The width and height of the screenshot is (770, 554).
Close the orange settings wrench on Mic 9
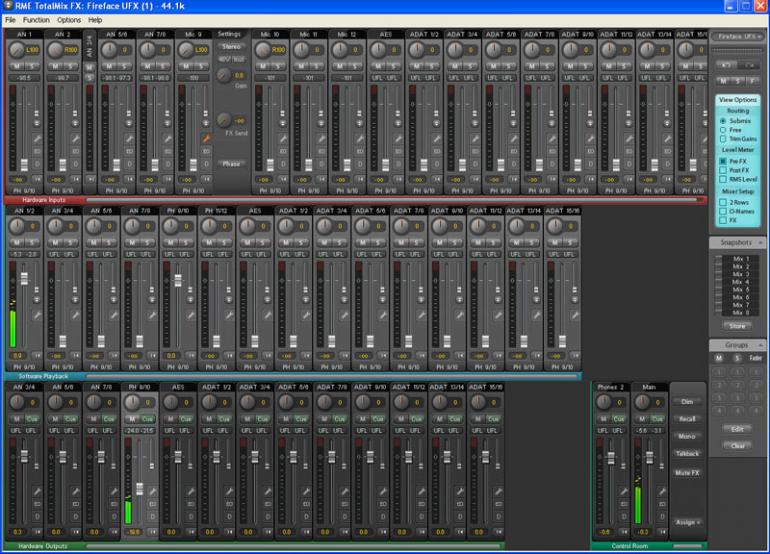(206, 139)
